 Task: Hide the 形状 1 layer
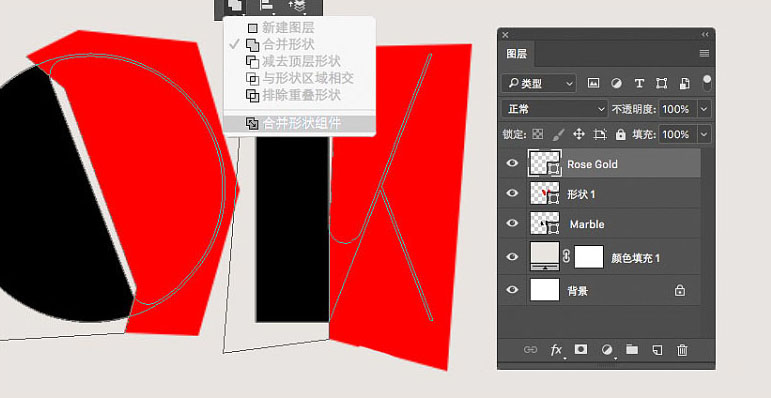512,193
